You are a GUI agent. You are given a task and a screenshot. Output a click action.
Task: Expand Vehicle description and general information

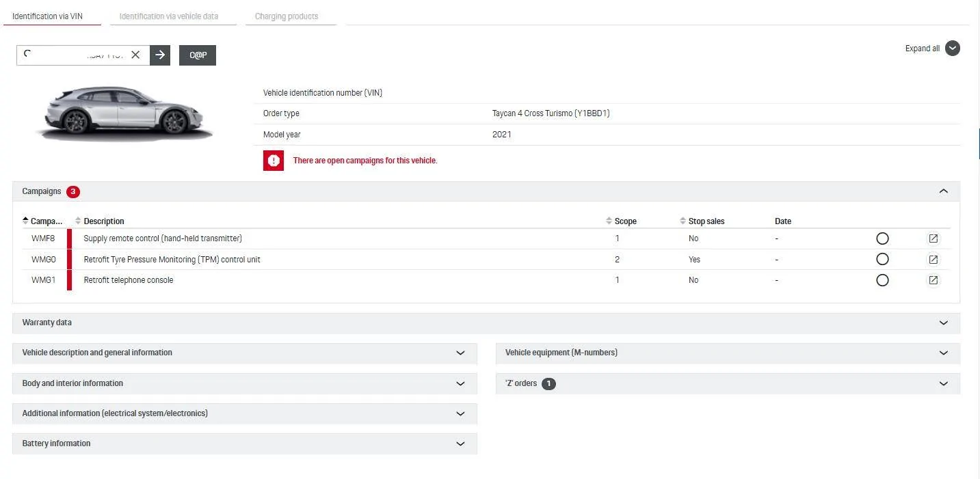pos(245,353)
